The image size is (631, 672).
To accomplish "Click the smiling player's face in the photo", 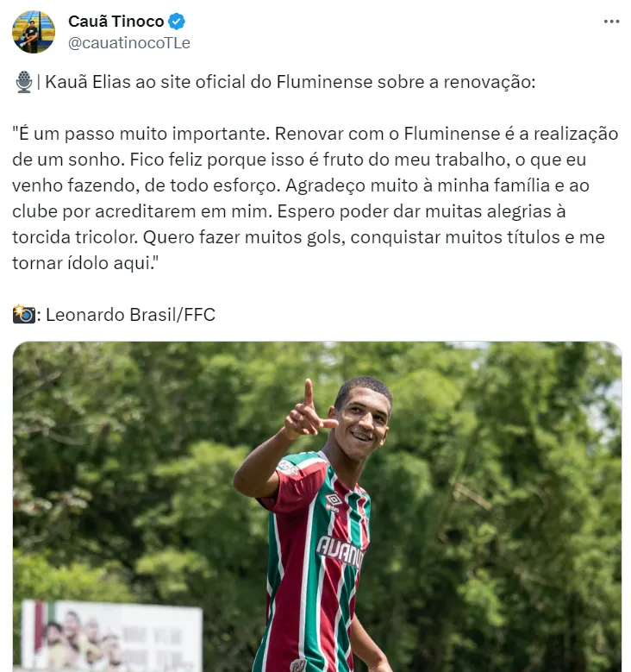I will click(x=362, y=422).
